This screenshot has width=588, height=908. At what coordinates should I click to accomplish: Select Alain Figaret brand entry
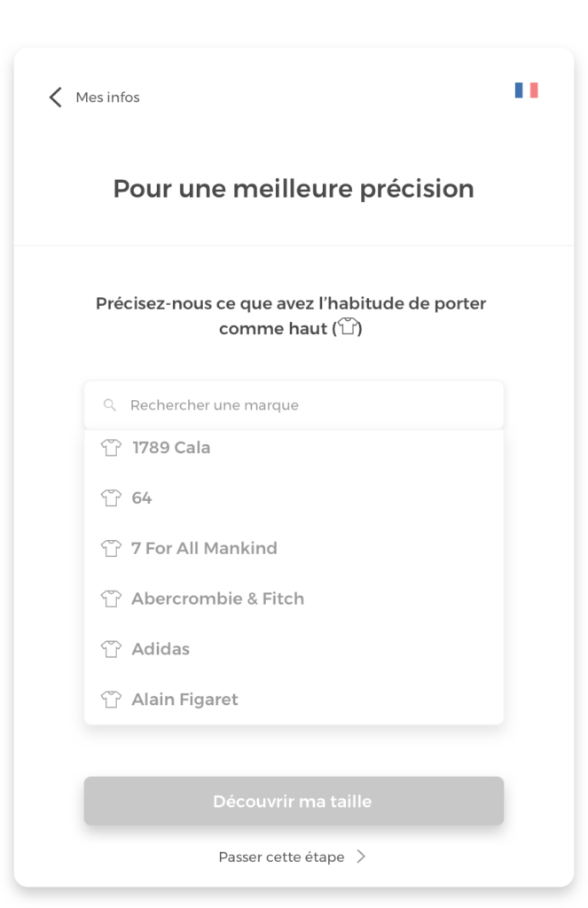pos(184,700)
